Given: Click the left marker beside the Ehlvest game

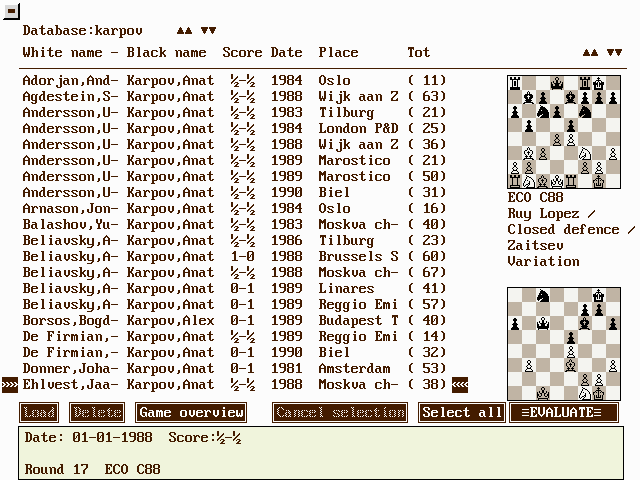Looking at the screenshot, I should tap(10, 385).
